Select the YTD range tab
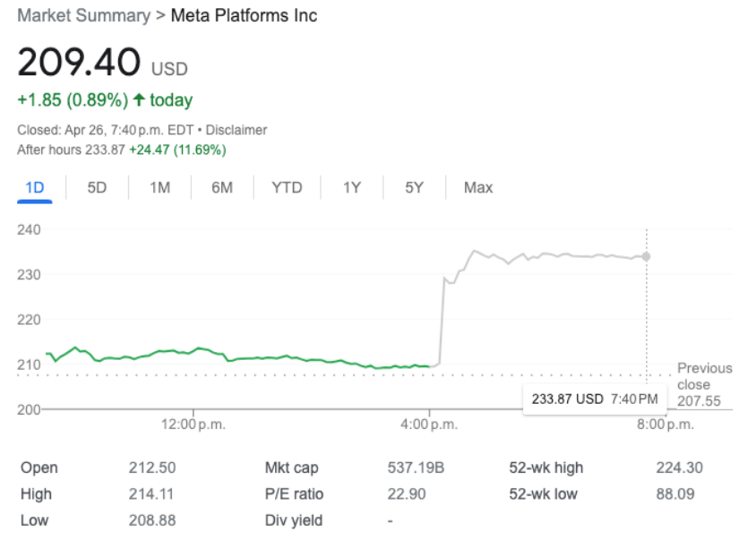 click(287, 187)
